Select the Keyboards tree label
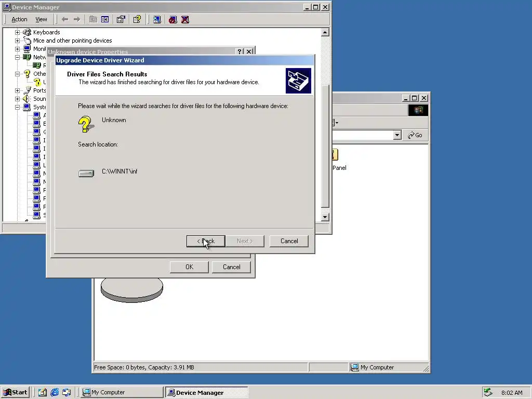The width and height of the screenshot is (532, 399). 46,32
